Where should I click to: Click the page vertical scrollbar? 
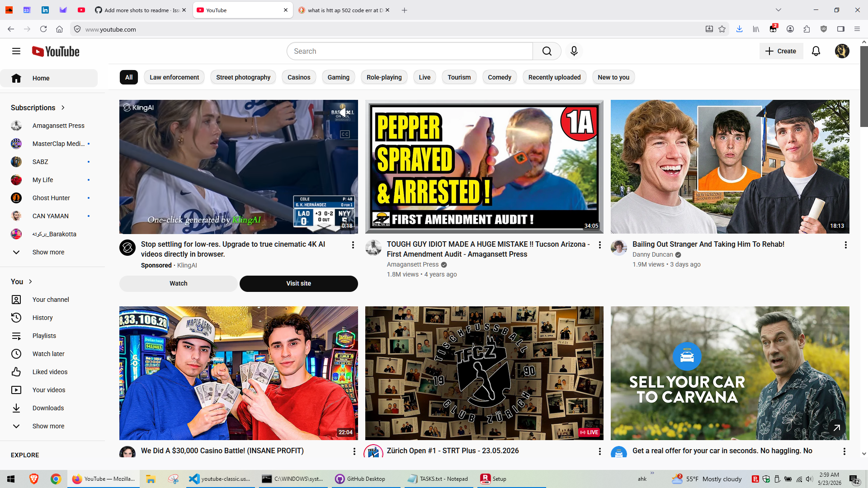864,86
